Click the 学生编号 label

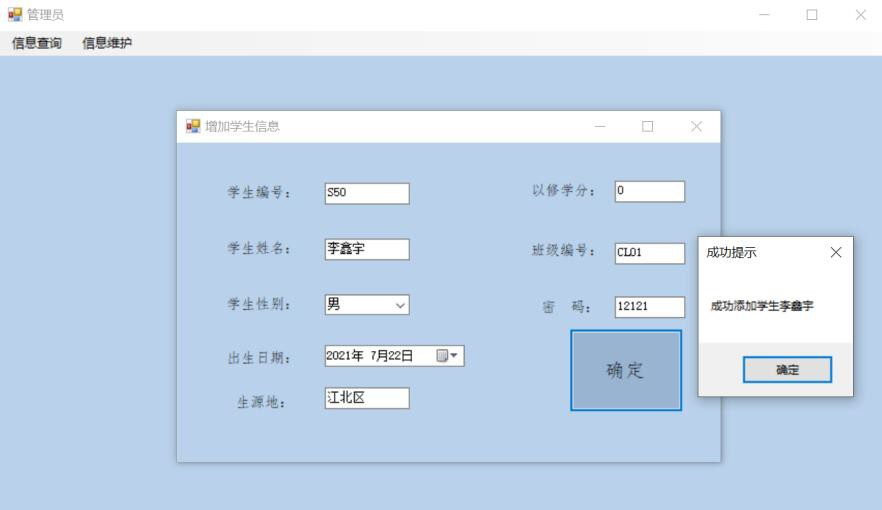pyautogui.click(x=259, y=192)
